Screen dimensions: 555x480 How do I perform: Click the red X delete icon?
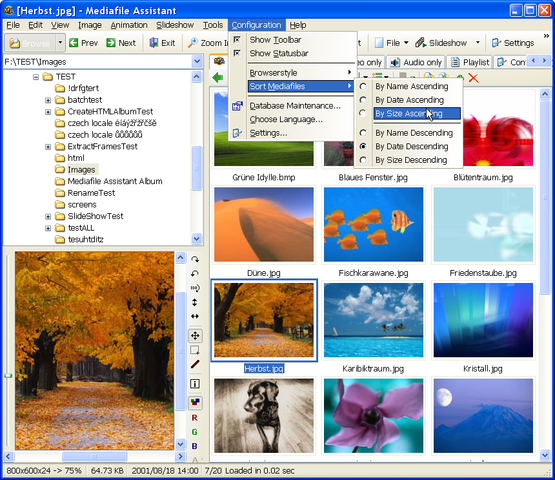(474, 78)
